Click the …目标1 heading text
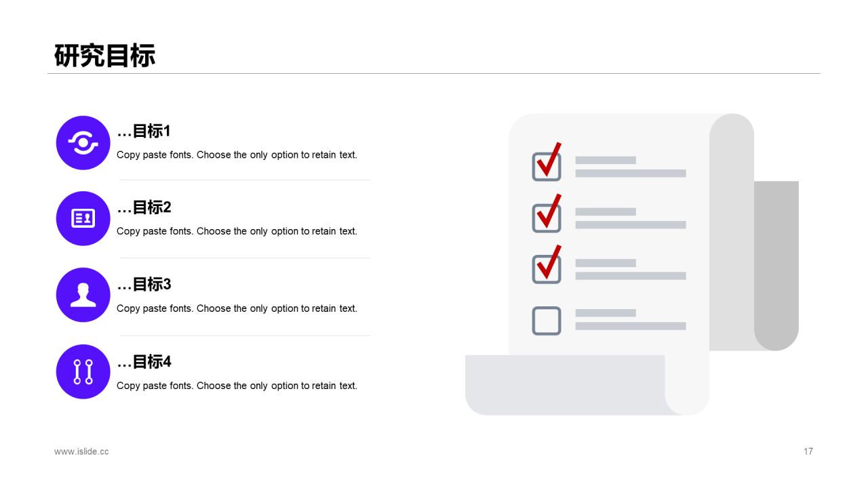This screenshot has width=868, height=488. (x=144, y=131)
